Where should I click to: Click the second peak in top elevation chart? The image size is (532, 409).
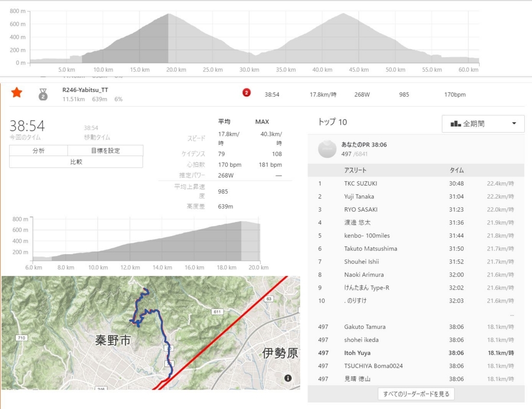343,14
